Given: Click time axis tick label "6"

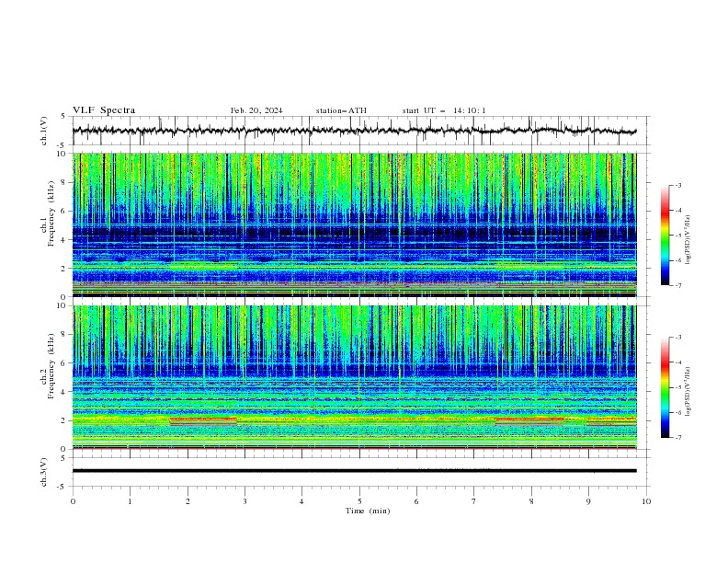Looking at the screenshot, I should (x=416, y=501).
